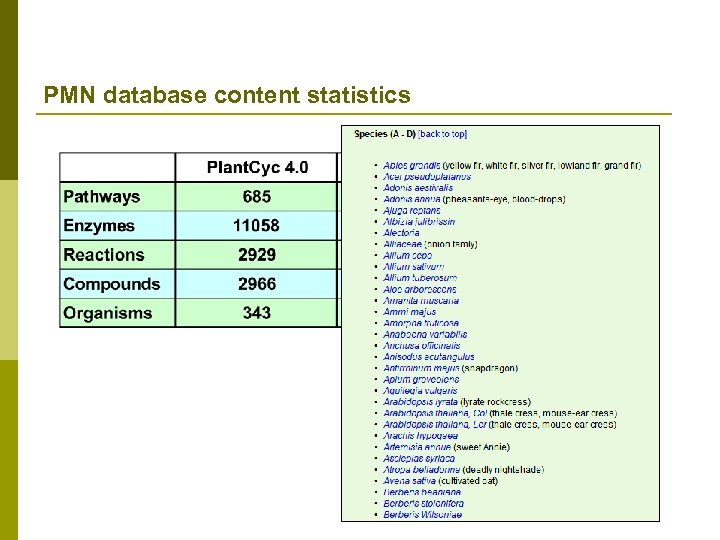Click the 'PlantCyc 4.0' column header

257,167
